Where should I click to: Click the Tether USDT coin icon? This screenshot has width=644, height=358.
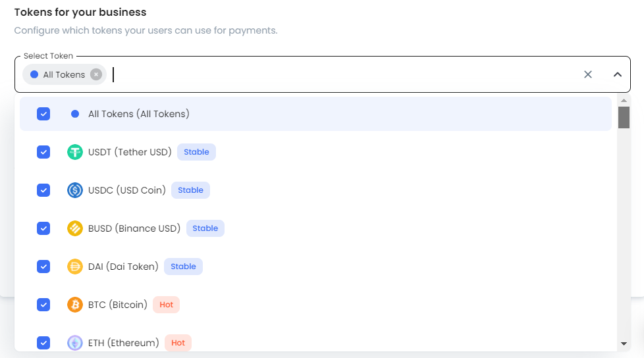click(x=75, y=152)
